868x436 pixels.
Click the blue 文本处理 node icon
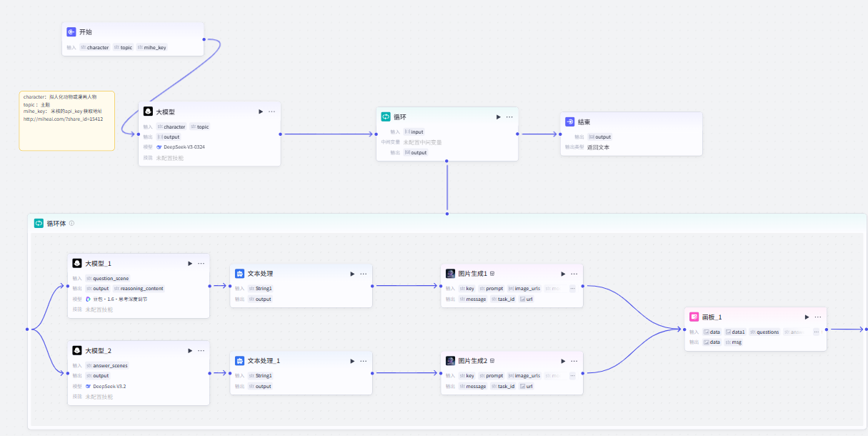pos(240,274)
